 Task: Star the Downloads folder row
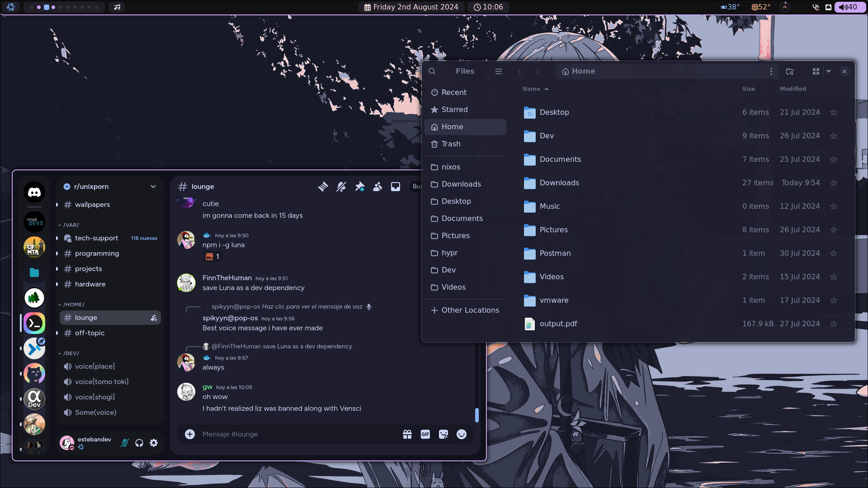[x=834, y=183]
